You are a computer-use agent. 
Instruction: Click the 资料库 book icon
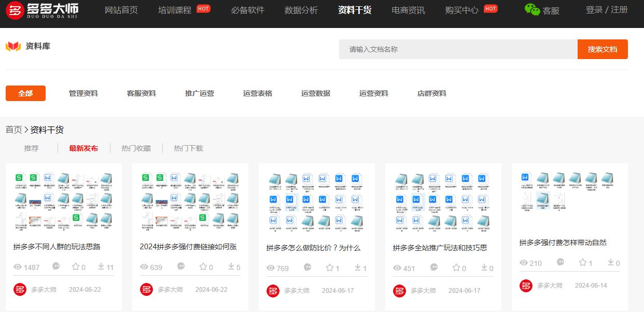click(13, 47)
